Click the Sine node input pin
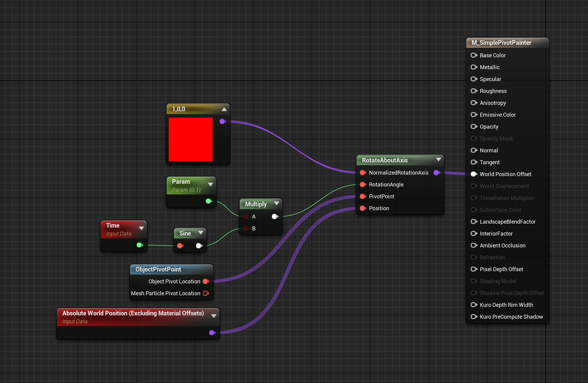588x383 pixels. click(x=180, y=246)
